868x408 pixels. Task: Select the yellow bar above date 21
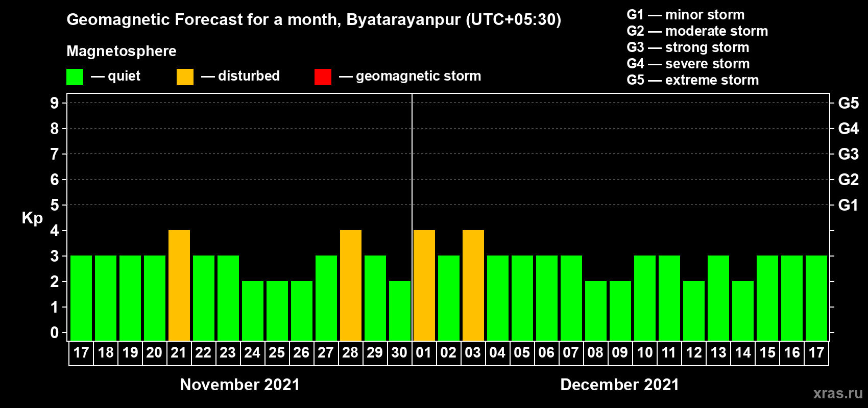coord(179,285)
